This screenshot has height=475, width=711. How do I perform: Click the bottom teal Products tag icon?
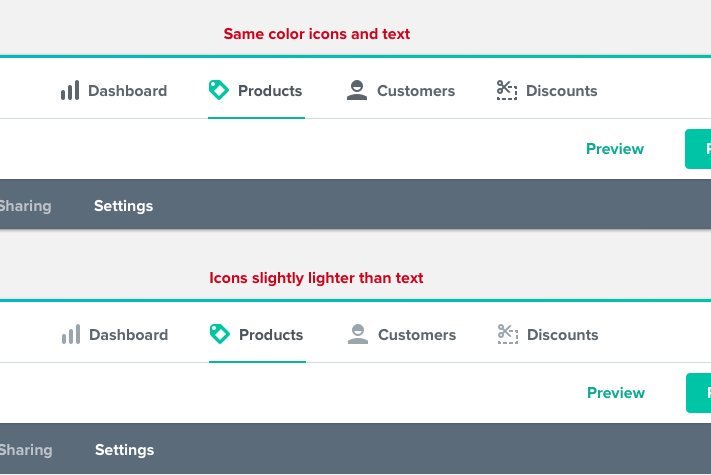tap(219, 334)
